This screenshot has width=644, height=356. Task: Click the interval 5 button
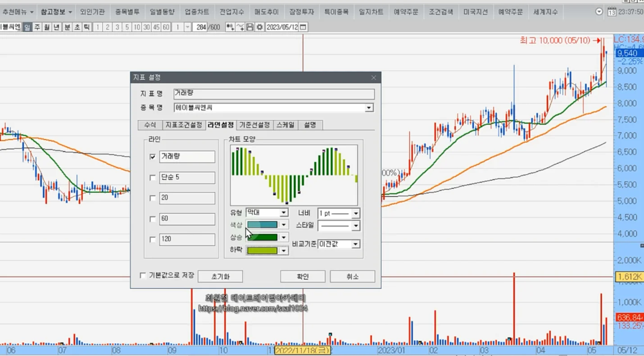coord(127,27)
